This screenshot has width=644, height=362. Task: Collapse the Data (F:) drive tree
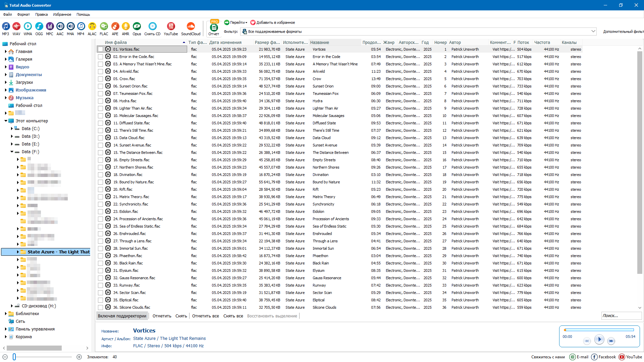[12, 152]
